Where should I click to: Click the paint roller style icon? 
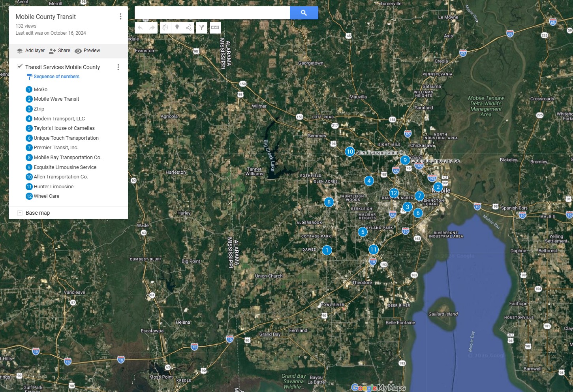(29, 77)
